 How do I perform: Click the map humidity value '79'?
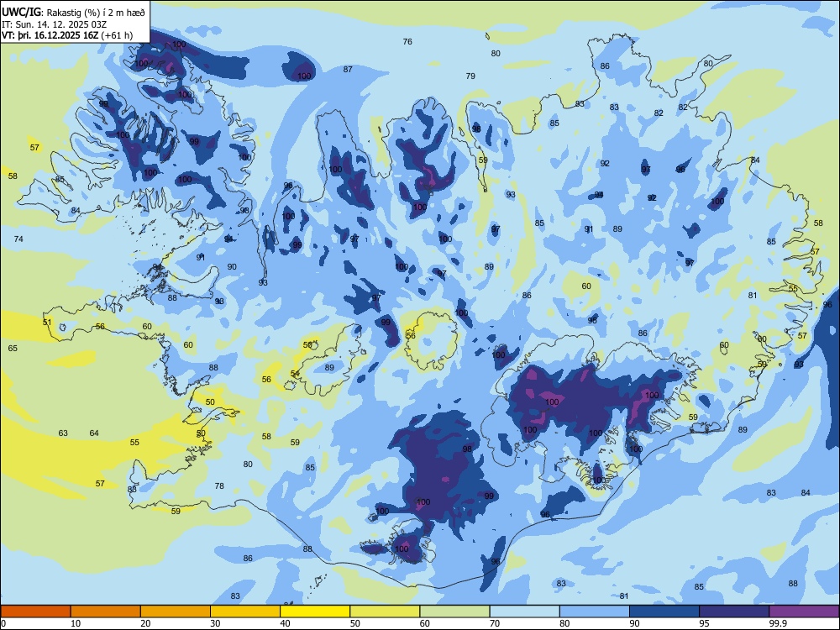(470, 76)
